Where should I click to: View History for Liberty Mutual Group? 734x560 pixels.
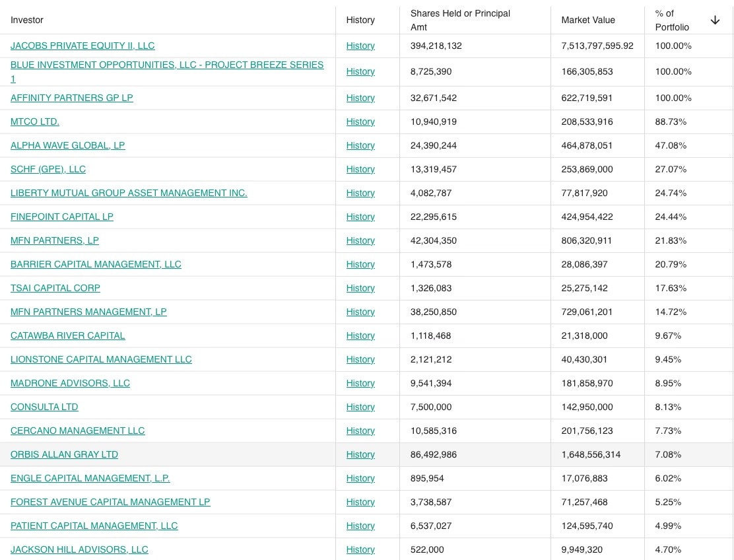click(x=360, y=193)
